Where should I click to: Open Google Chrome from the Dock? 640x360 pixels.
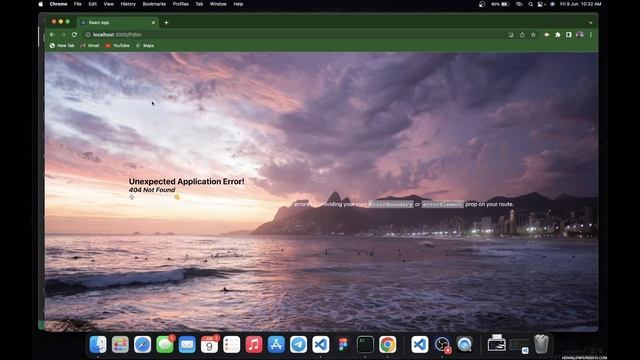(387, 344)
